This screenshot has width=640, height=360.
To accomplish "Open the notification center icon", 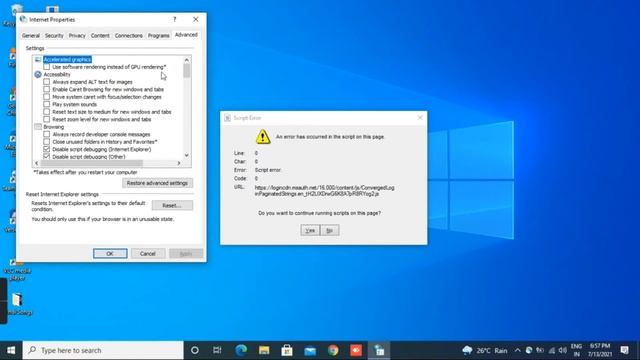I will coord(624,350).
